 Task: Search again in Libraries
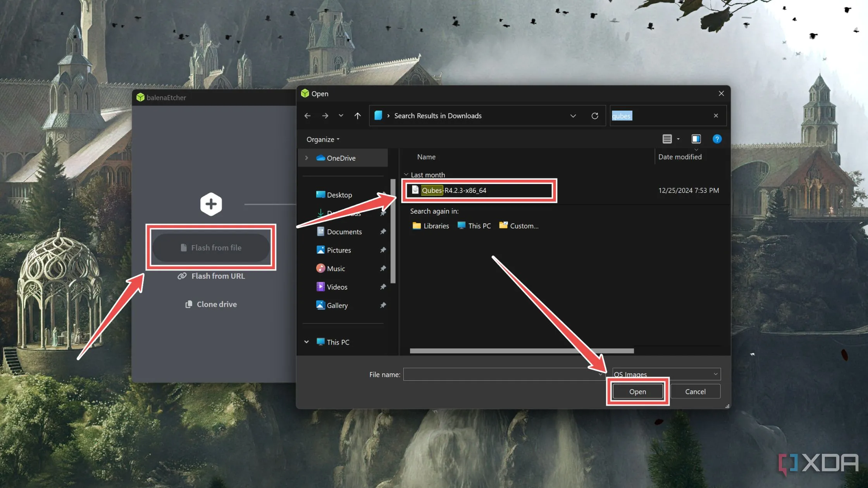tap(431, 226)
